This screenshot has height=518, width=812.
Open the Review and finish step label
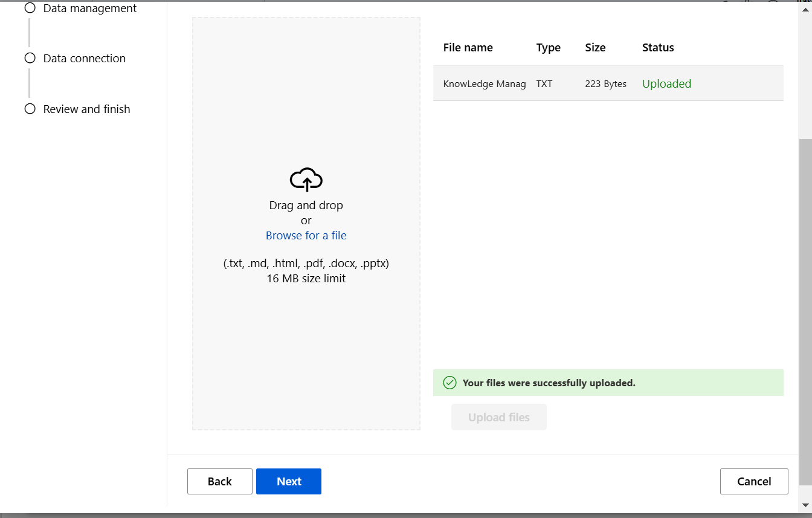pyautogui.click(x=87, y=109)
